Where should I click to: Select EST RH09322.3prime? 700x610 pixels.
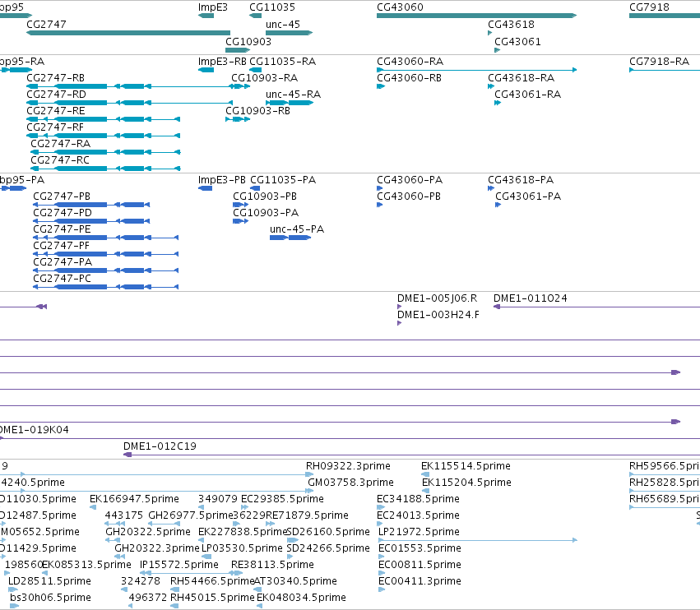click(x=348, y=466)
